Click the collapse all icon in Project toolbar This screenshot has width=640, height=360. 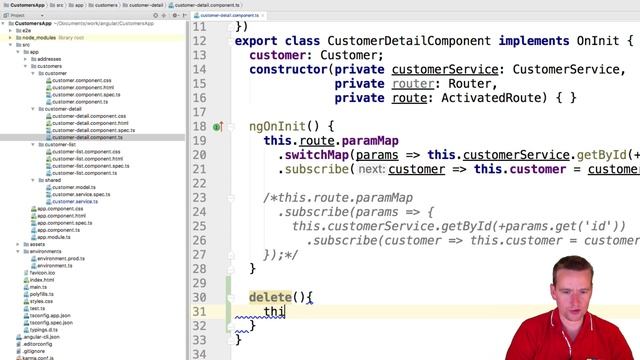[164, 16]
